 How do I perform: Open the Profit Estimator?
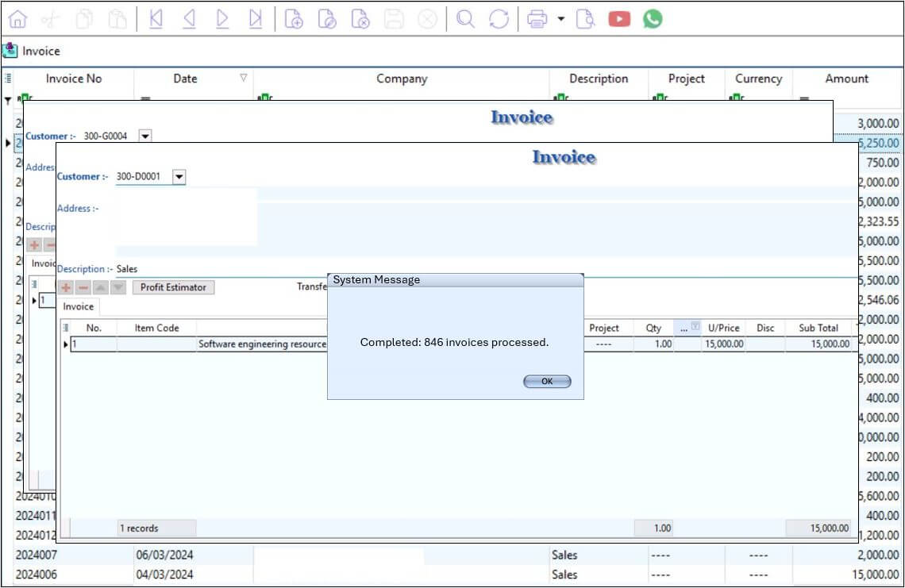click(173, 287)
